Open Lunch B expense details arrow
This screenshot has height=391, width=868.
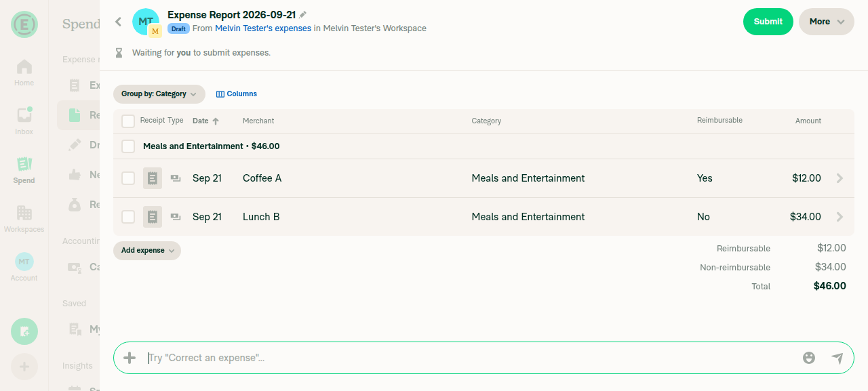pyautogui.click(x=840, y=217)
